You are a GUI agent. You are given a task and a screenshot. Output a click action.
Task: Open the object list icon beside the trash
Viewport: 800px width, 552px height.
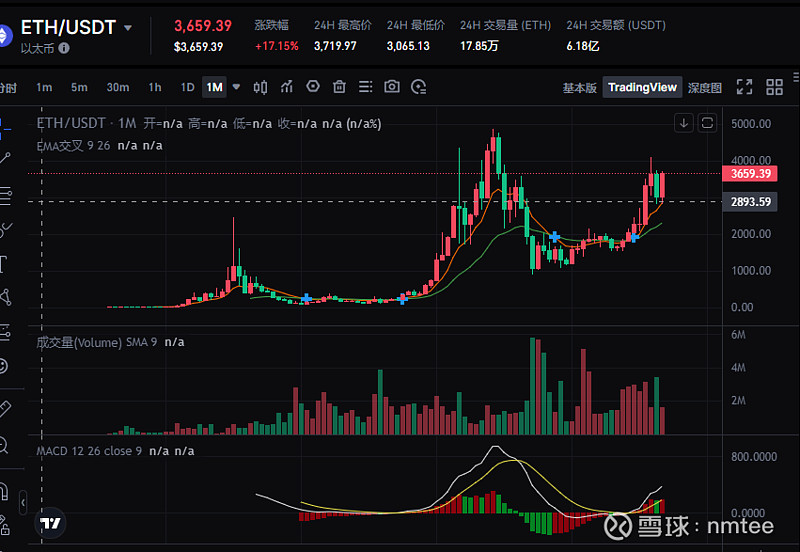(365, 87)
